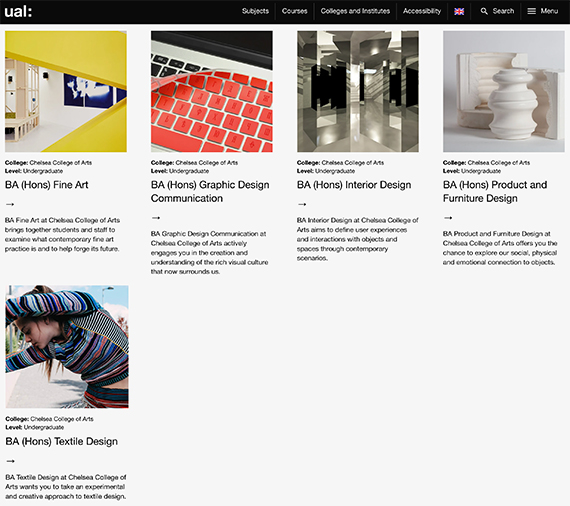
Task: Open the BA (Hons) Textile Design link
Action: click(61, 441)
